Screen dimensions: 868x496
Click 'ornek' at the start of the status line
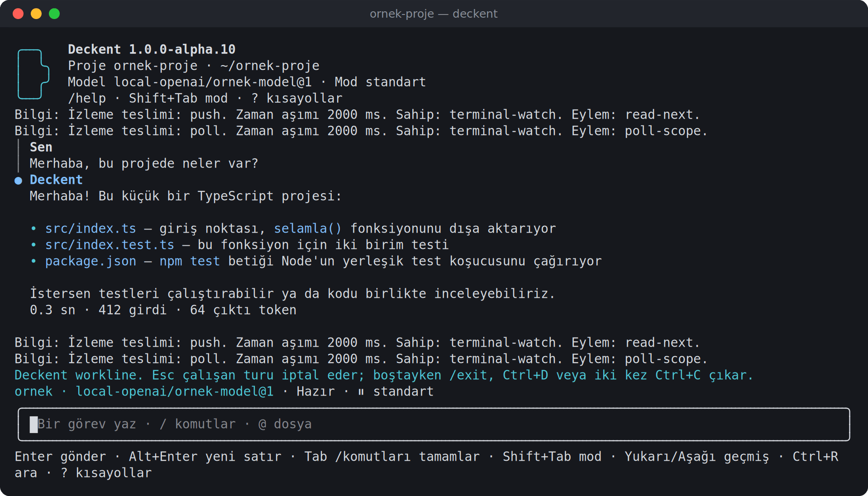tap(33, 391)
